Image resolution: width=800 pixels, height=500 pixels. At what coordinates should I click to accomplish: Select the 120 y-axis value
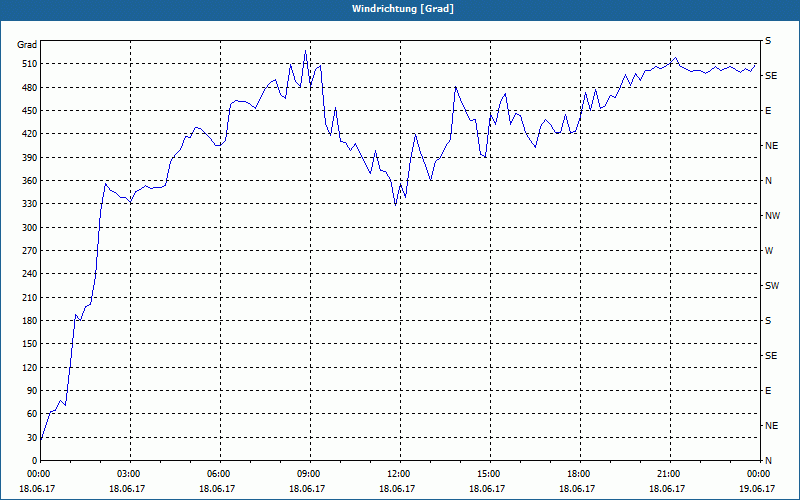pos(29,367)
